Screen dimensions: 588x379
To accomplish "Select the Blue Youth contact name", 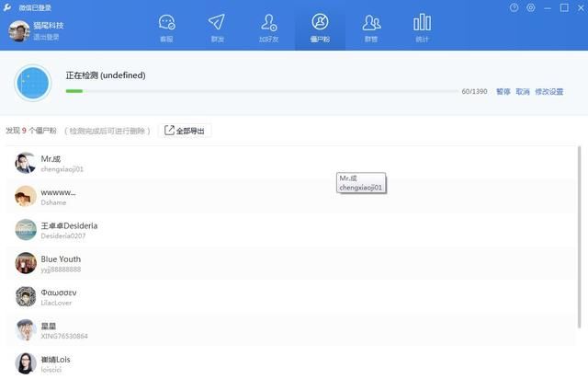I will point(61,259).
